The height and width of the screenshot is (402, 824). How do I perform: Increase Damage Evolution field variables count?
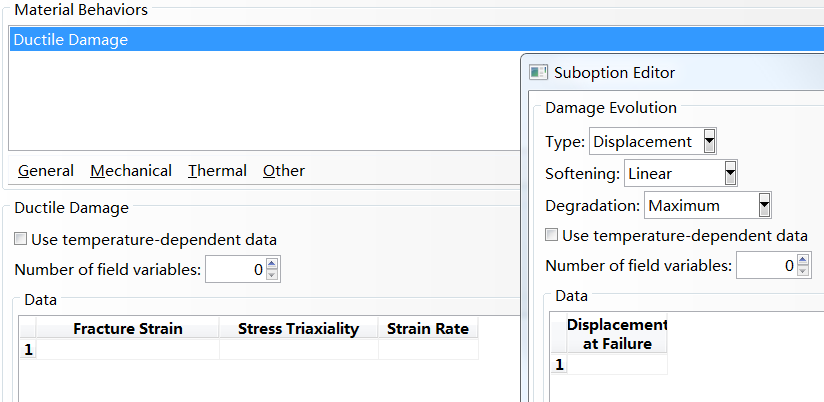click(x=804, y=261)
